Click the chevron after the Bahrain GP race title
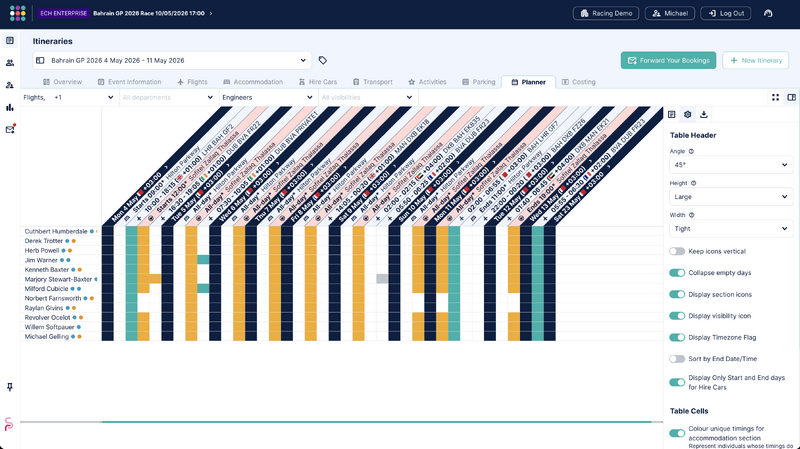This screenshot has width=800, height=449. (x=211, y=13)
